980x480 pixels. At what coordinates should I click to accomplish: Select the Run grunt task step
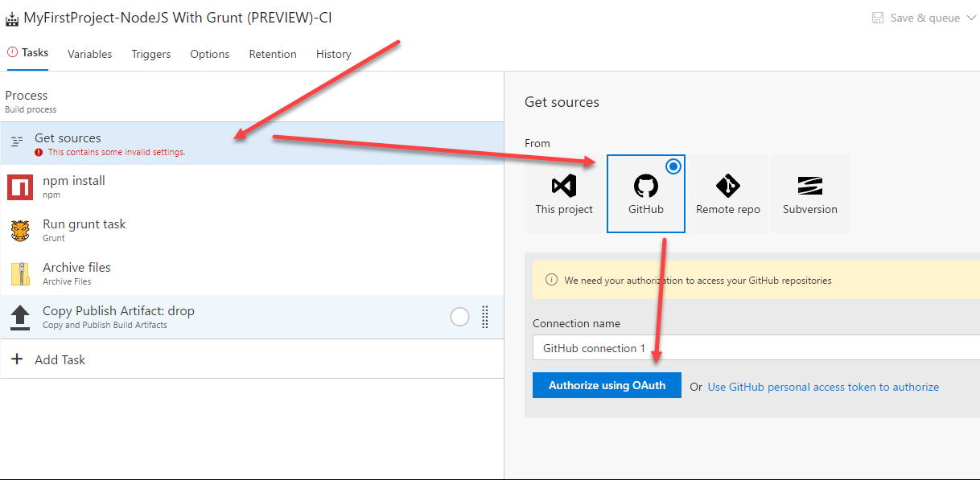point(252,230)
